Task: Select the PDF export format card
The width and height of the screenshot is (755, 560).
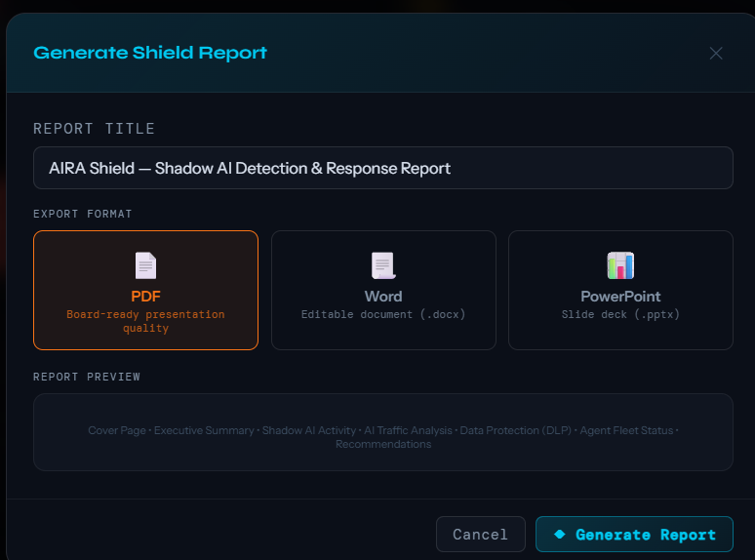Action: point(146,291)
